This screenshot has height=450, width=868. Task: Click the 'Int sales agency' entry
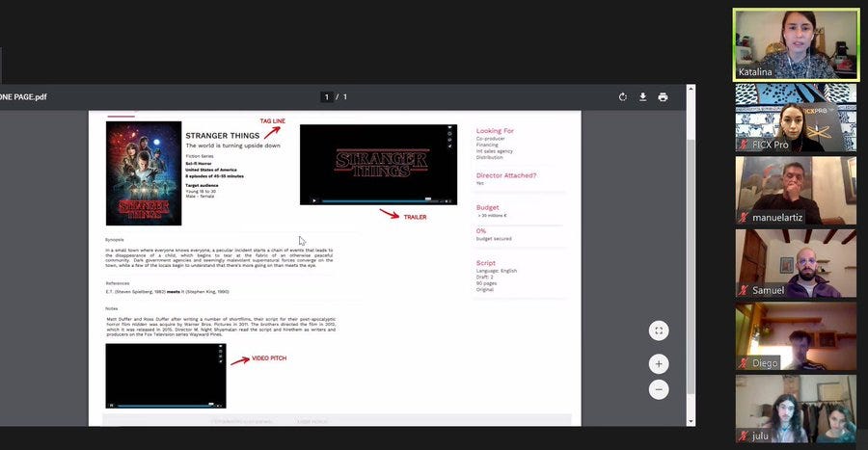[495, 151]
